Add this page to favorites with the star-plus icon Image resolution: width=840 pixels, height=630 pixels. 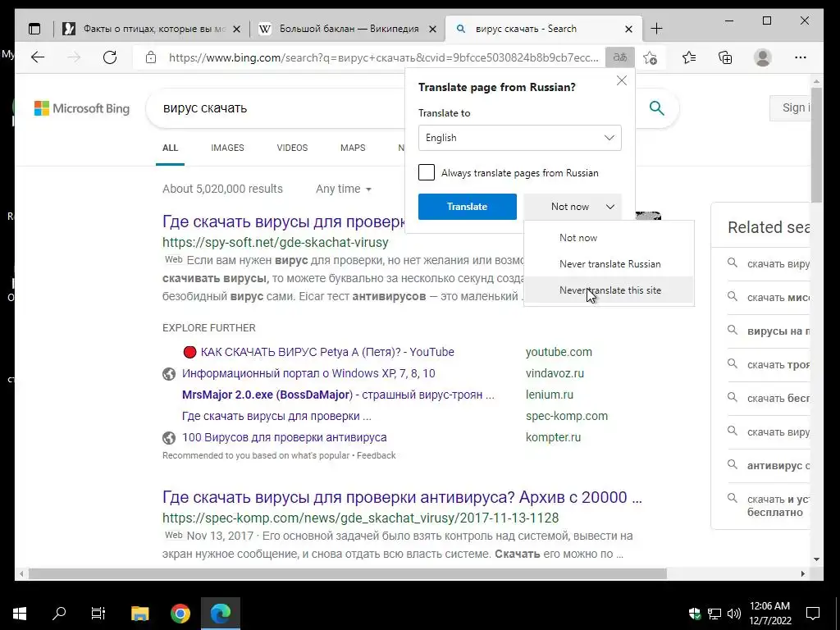[x=651, y=57]
